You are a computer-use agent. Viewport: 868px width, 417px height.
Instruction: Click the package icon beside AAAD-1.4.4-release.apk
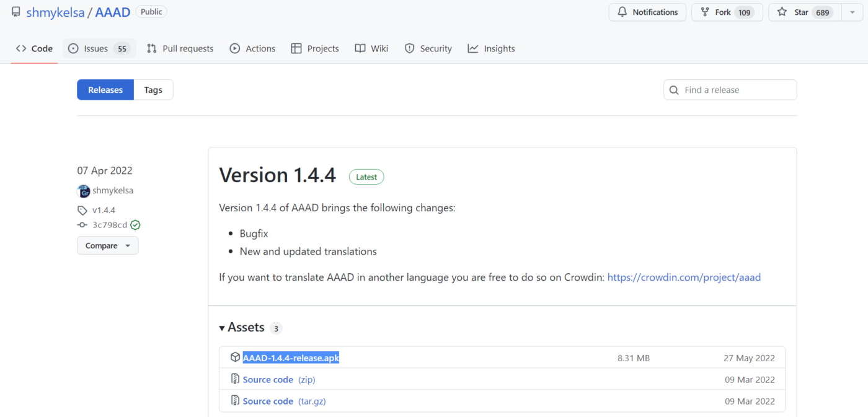pos(235,358)
